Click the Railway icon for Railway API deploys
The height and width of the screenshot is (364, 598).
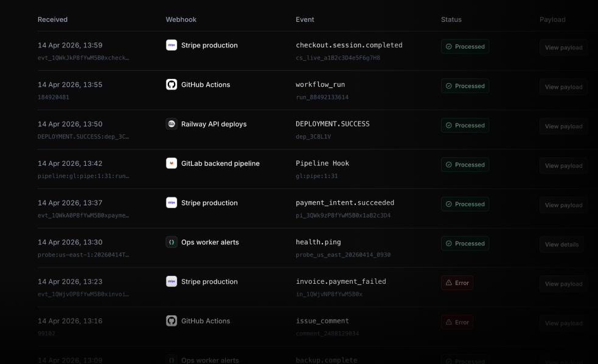pos(171,124)
